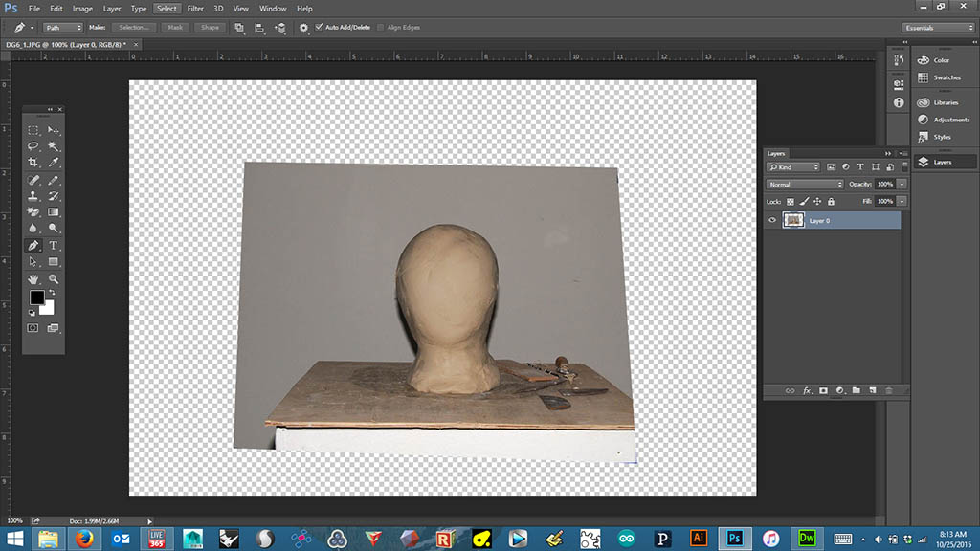
Task: Click the create new layer icon
Action: tap(872, 390)
